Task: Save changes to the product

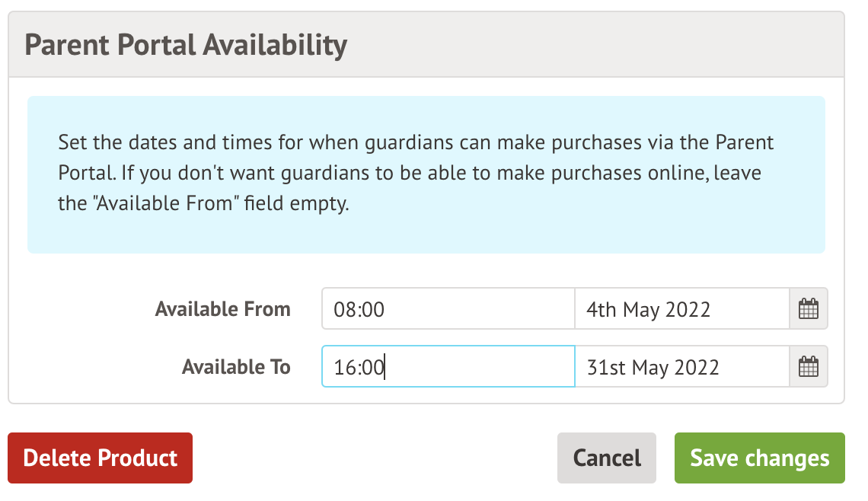Action: [x=759, y=458]
